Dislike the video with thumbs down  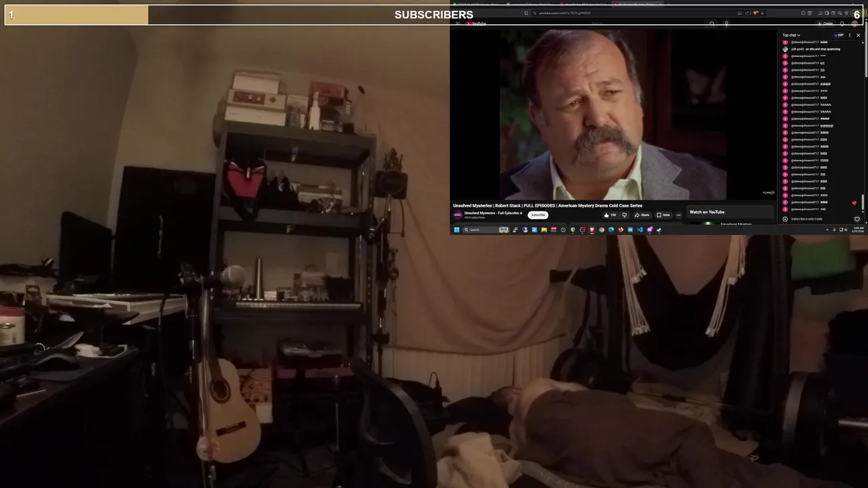(x=625, y=215)
